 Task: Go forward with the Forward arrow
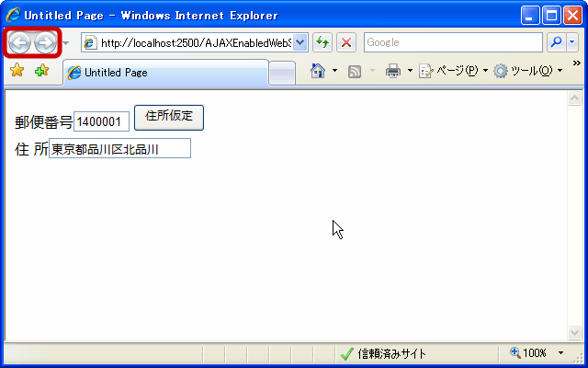[x=45, y=43]
